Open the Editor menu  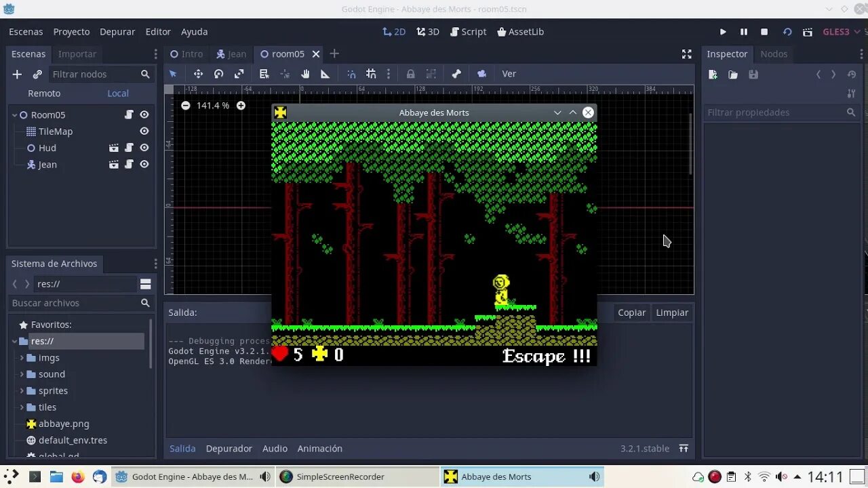pyautogui.click(x=158, y=32)
